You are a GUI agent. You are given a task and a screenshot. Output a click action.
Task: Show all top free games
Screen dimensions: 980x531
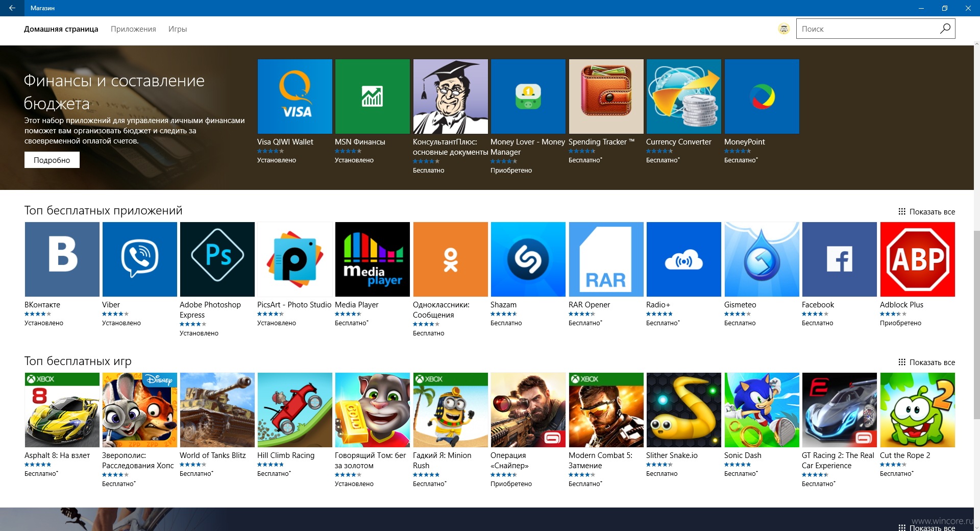click(926, 362)
